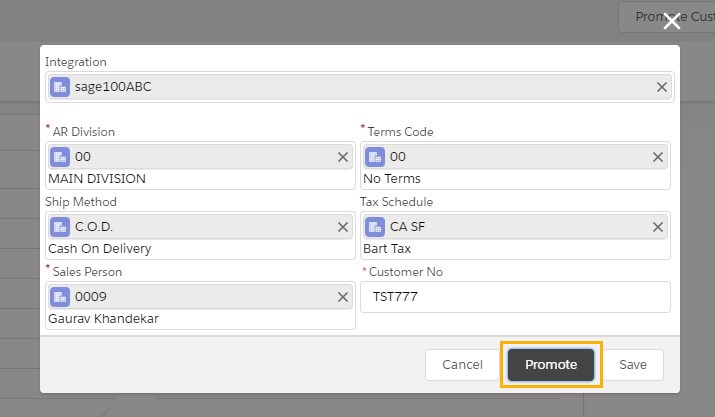Clear the sage100ABC Integration selection
The width and height of the screenshot is (715, 417).
[662, 87]
